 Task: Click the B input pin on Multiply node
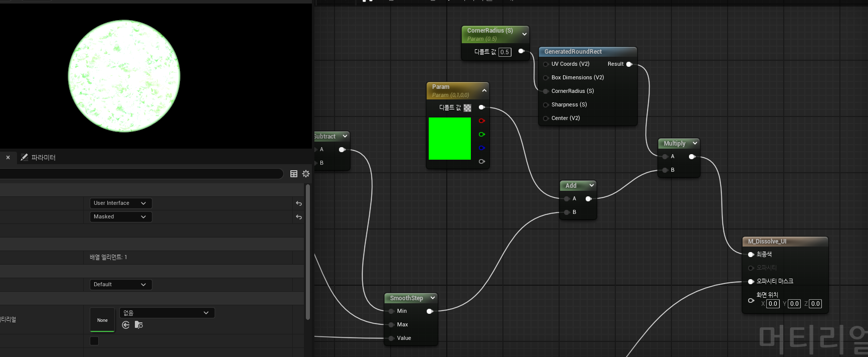point(665,170)
